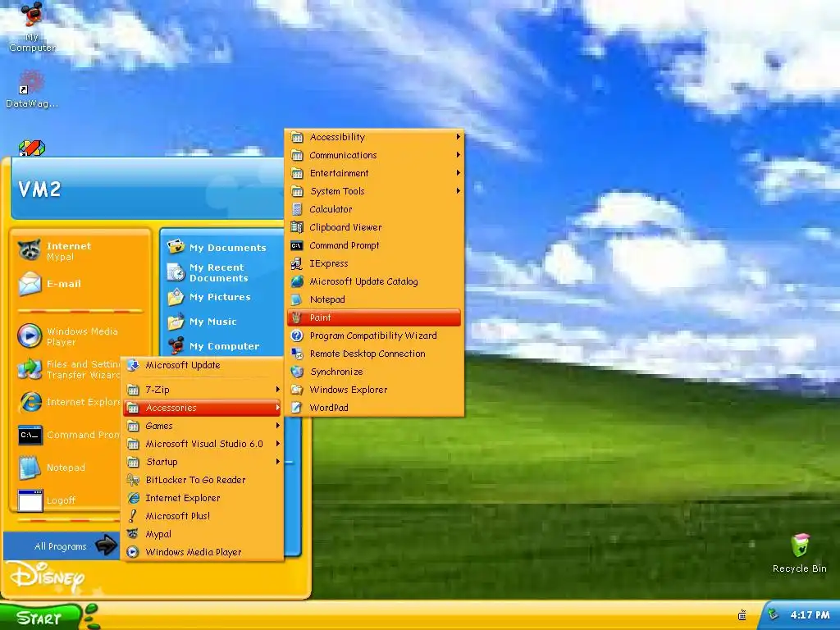Click Internet Explorer icon in programs list
Screen dimensions: 840x630
click(133, 498)
